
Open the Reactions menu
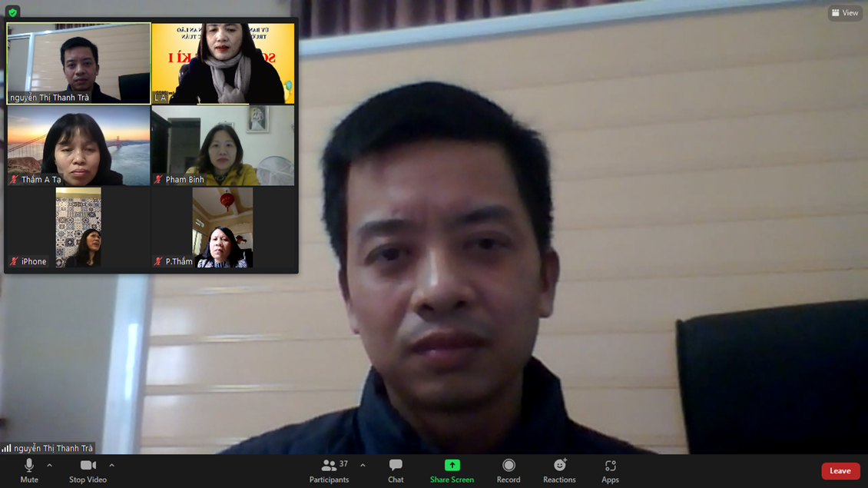tap(559, 470)
